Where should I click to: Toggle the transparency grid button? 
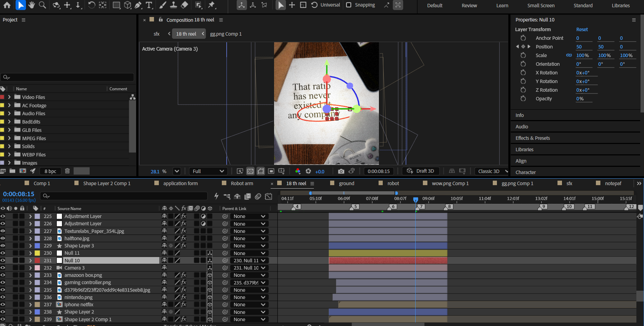coord(250,171)
